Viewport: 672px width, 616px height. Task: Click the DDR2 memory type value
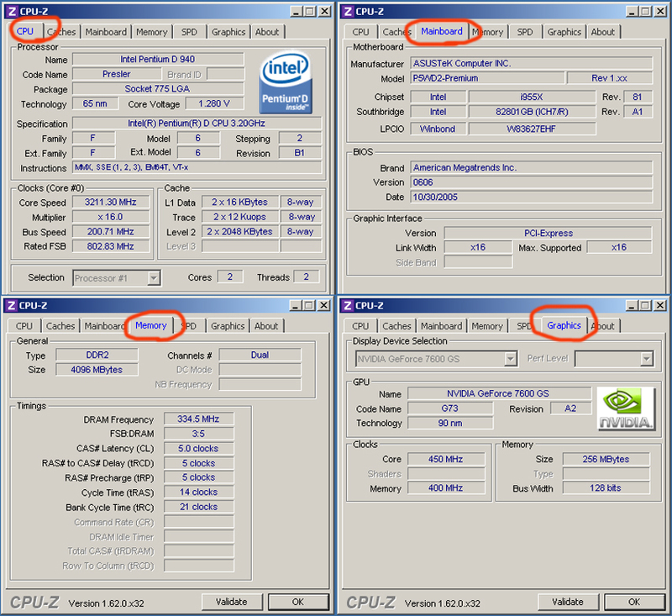point(97,355)
